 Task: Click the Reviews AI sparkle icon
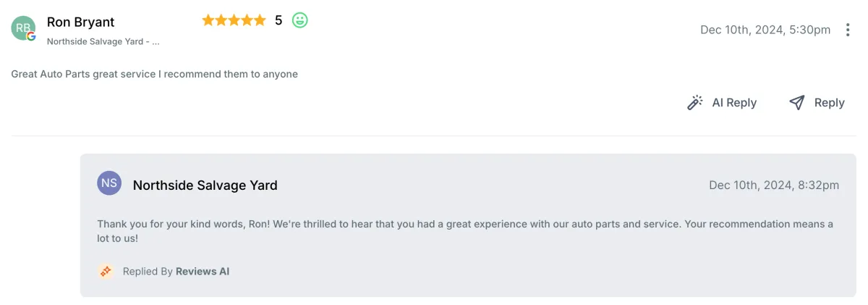106,272
